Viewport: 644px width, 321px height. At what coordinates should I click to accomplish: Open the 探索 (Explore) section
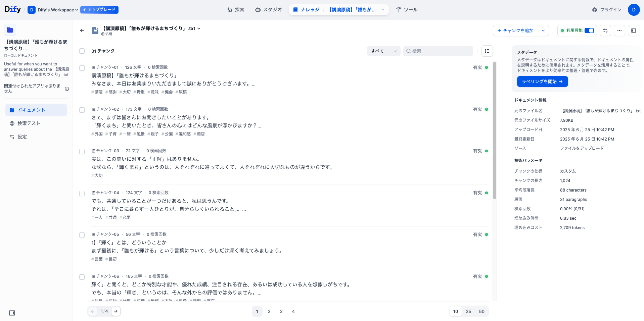tap(236, 9)
